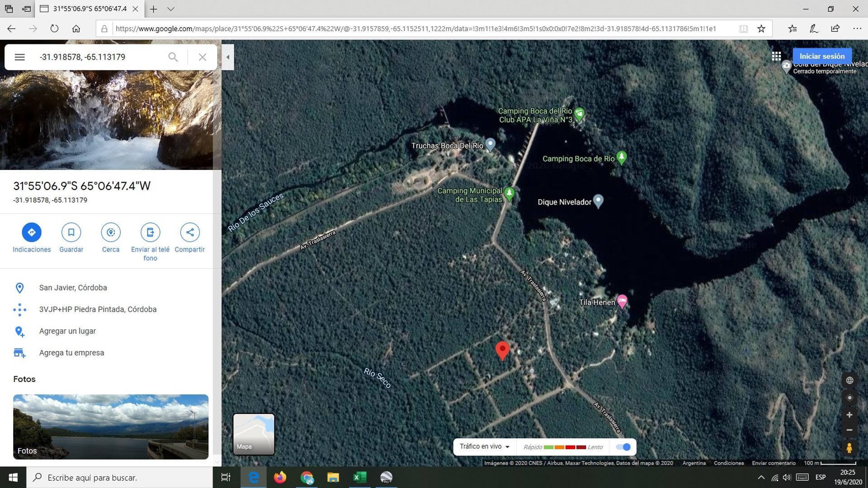Refresh the page
The height and width of the screenshot is (488, 868).
54,28
